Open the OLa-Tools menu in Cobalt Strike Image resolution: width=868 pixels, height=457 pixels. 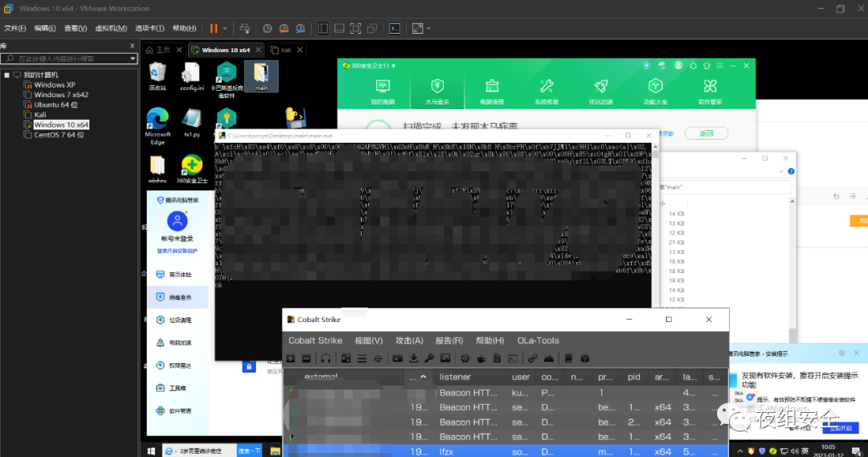click(538, 341)
